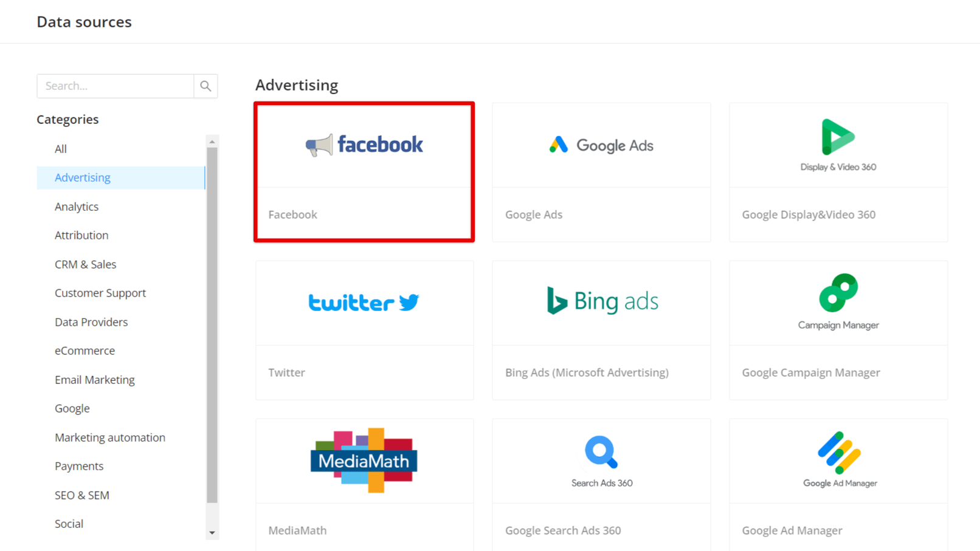Open the Attribution category
This screenshot has height=551, width=980.
click(x=81, y=235)
